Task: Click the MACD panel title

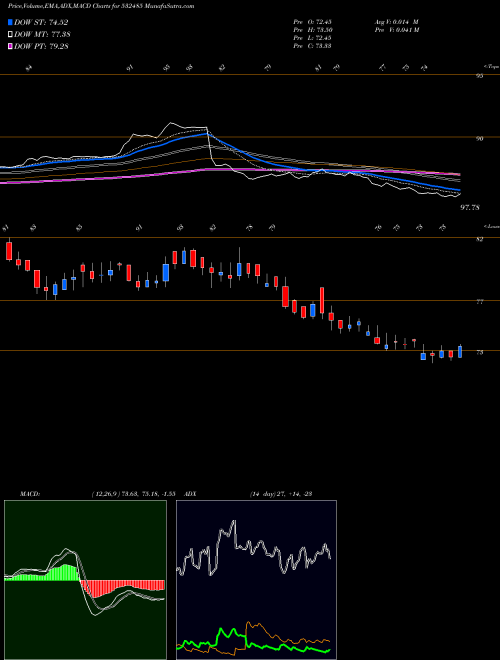Action: (x=29, y=494)
